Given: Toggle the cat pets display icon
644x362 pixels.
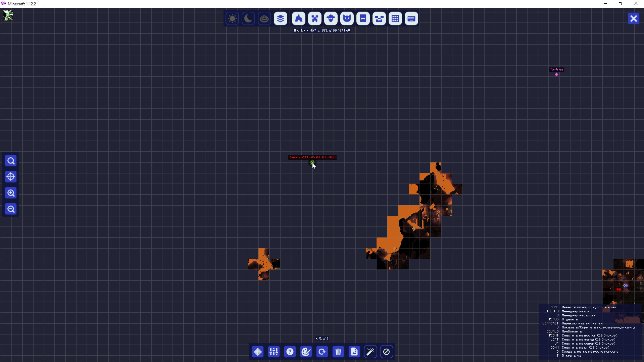Looking at the screenshot, I should (x=347, y=18).
